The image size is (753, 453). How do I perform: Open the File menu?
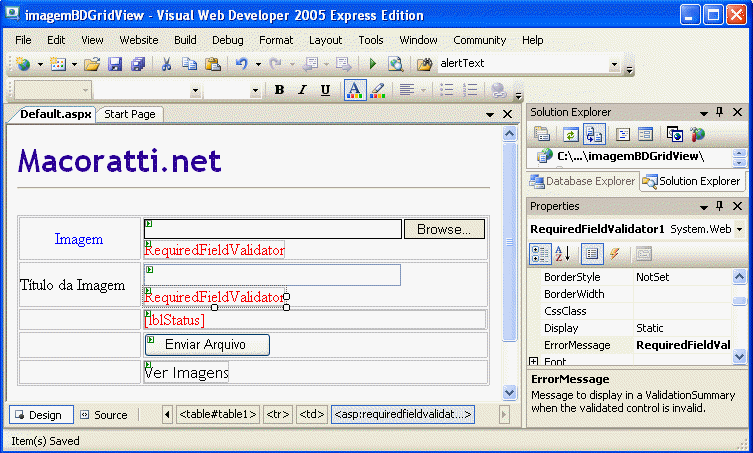(x=23, y=40)
